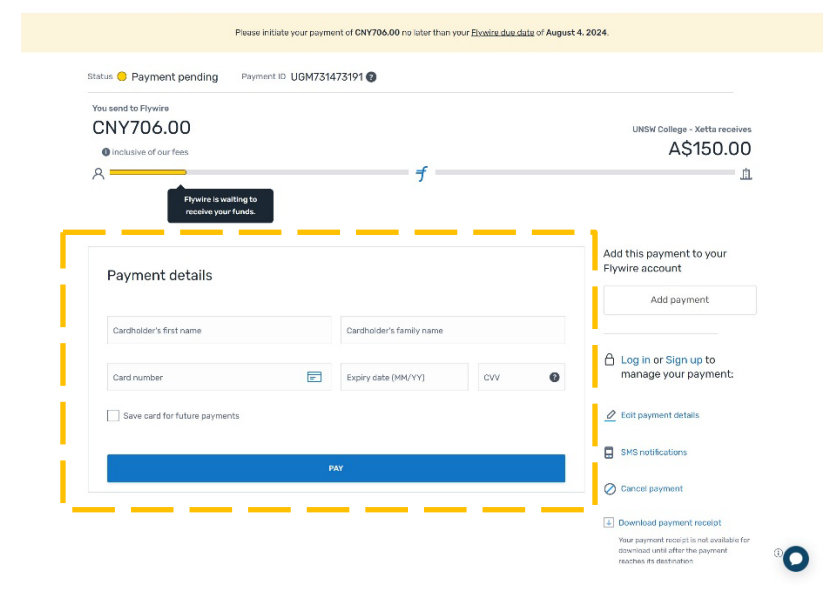
Task: Click the yellow payment progress bar
Action: click(148, 173)
